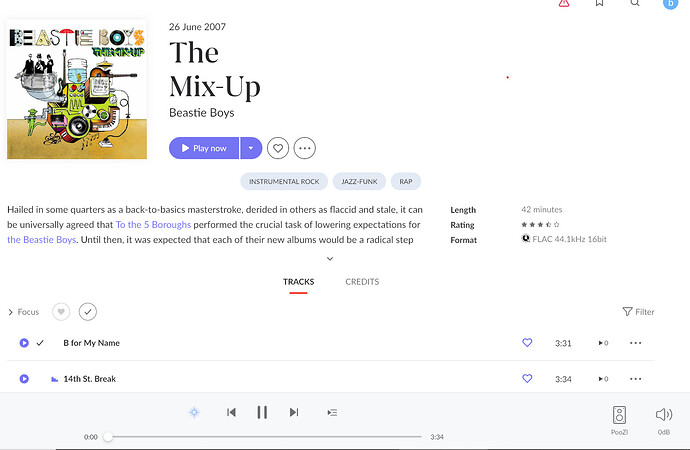
Task: Click the 14th St. Break title
Action: pyautogui.click(x=89, y=379)
